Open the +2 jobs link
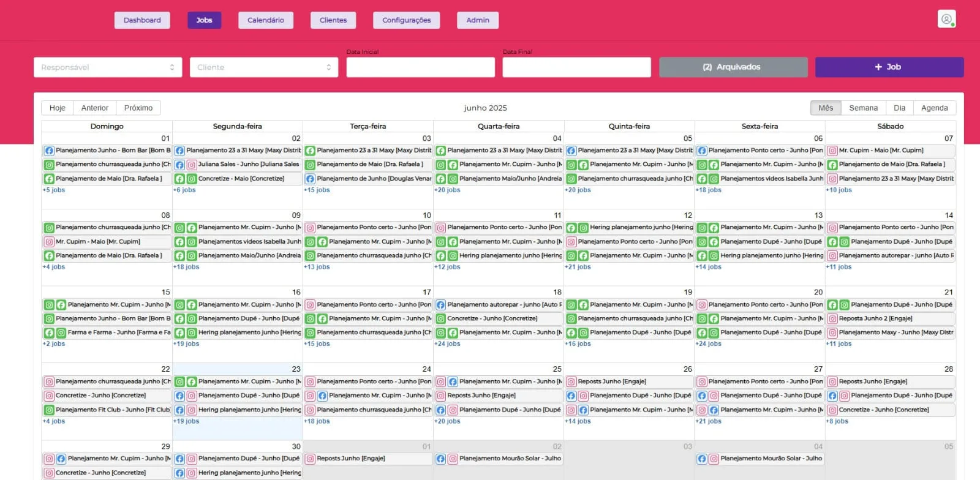Image resolution: width=980 pixels, height=480 pixels. (x=54, y=344)
